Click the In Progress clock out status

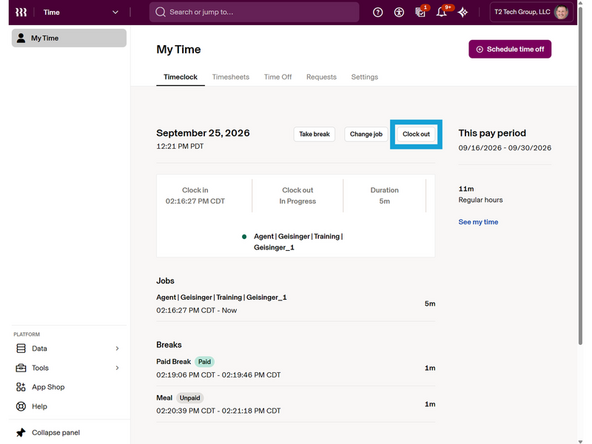coord(298,201)
